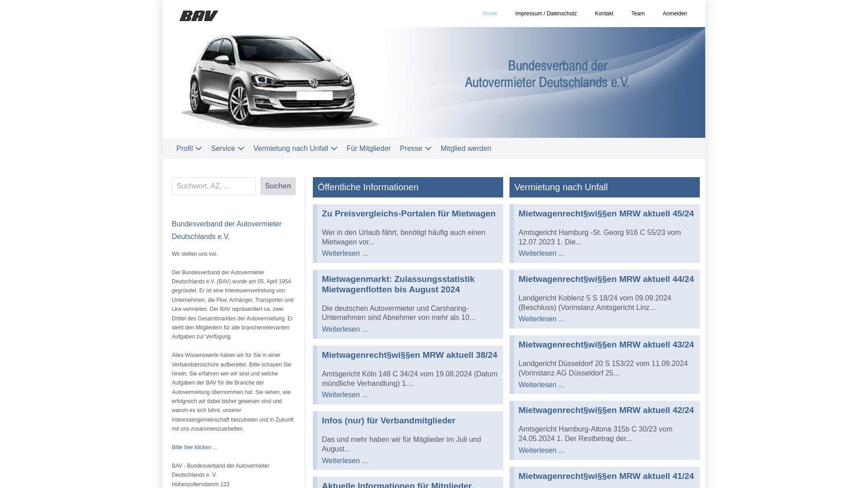
Task: Open the Home link in top navigation
Action: (490, 14)
